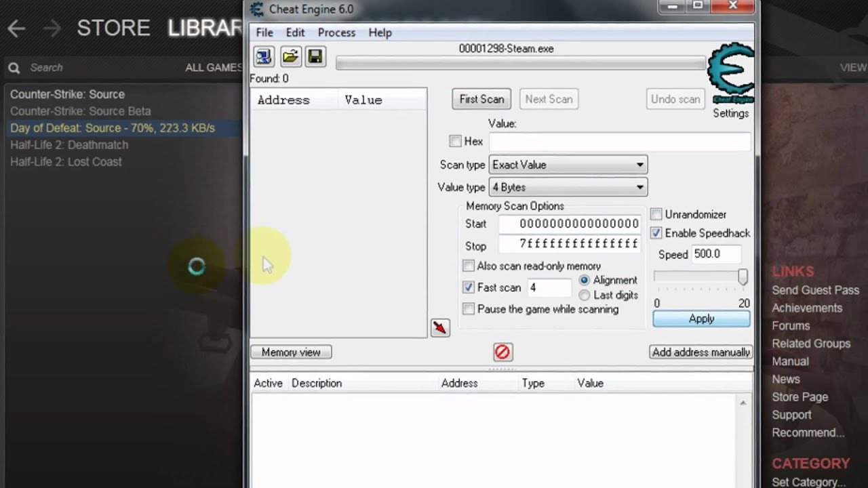Select the Last digits radio button

point(585,295)
